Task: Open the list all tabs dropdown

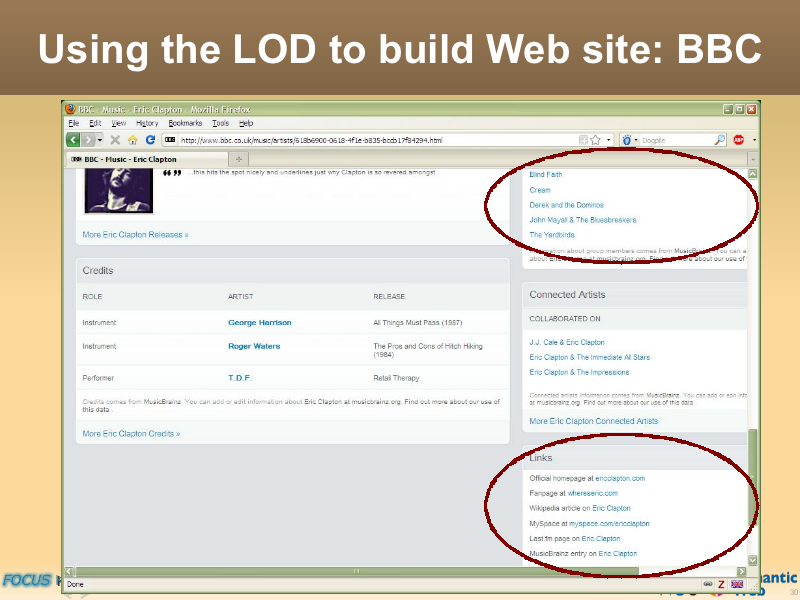Action: point(752,159)
